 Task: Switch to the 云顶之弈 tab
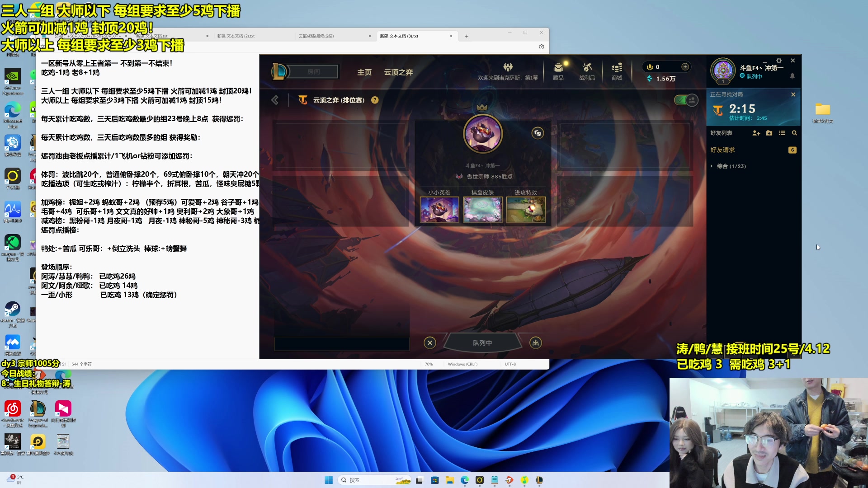pos(398,72)
